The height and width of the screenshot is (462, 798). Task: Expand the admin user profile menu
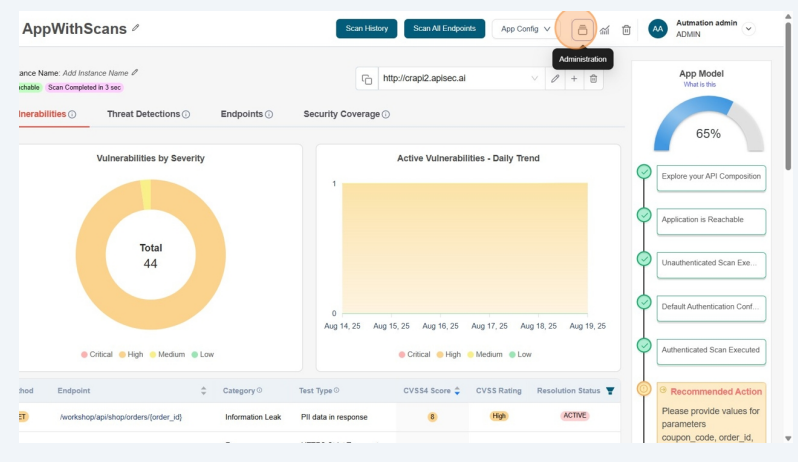749,29
